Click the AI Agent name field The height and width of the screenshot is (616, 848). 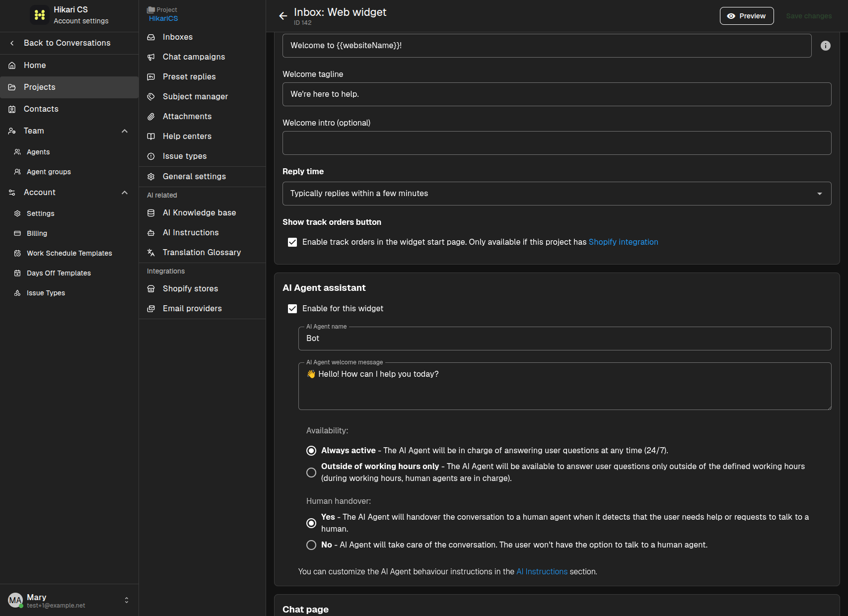point(565,339)
